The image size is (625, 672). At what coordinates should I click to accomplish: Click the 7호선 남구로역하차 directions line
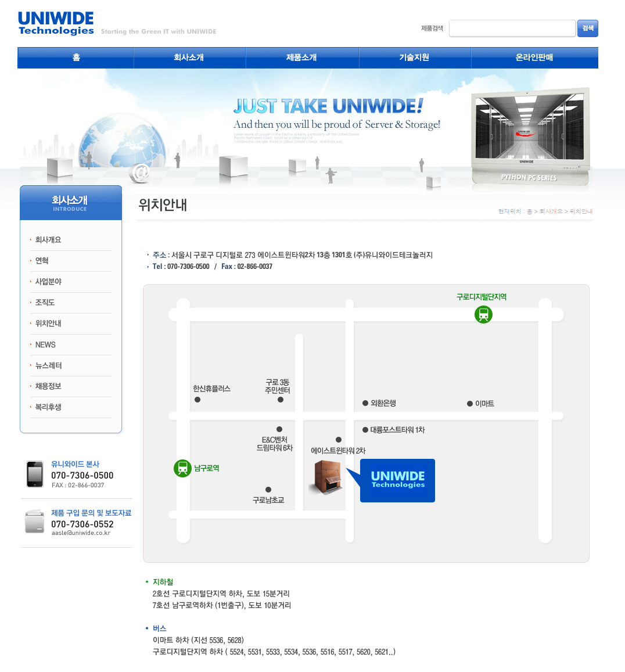pos(222,606)
